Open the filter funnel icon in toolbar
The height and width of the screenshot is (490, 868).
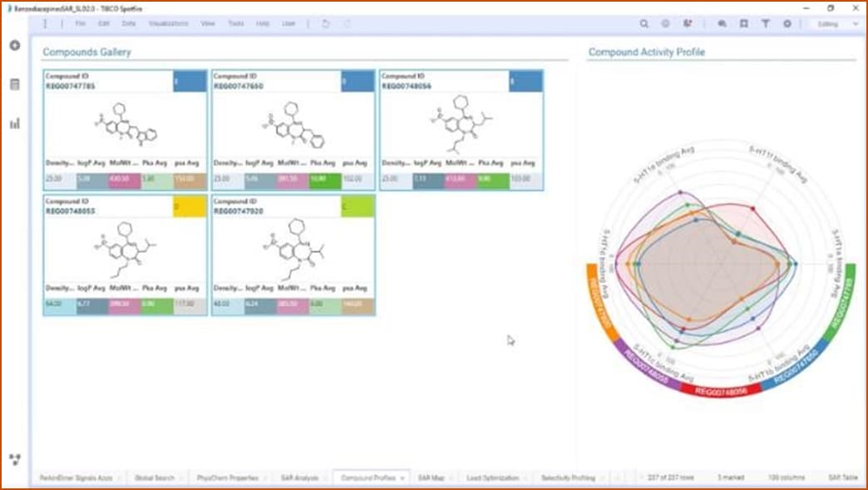click(765, 24)
